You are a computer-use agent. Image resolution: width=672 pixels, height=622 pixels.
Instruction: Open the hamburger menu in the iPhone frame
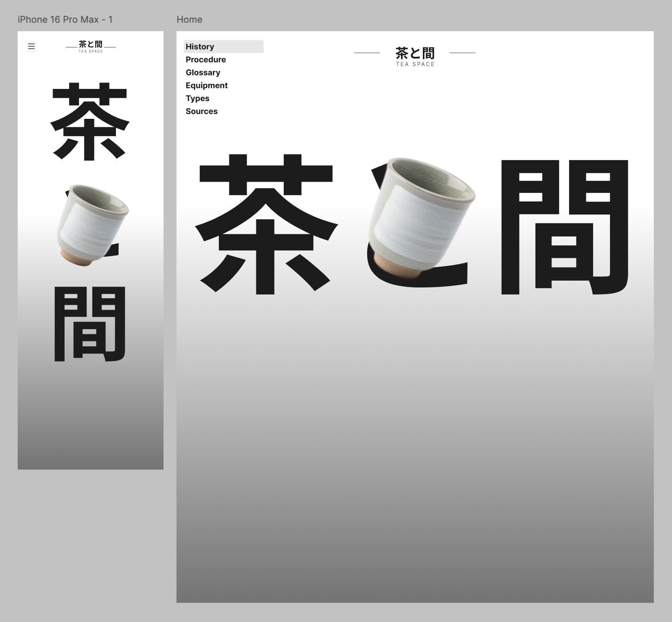[31, 46]
